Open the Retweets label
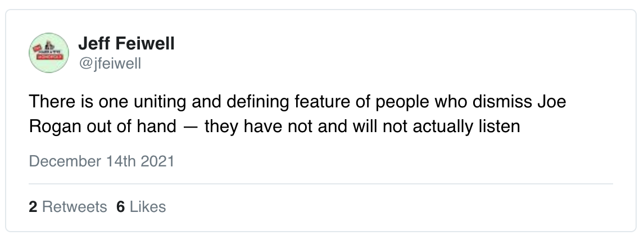 74,207
